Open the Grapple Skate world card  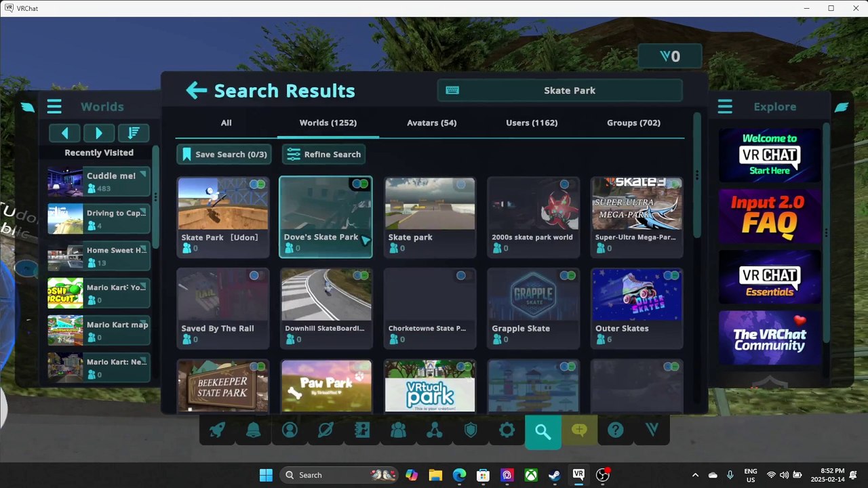534,308
